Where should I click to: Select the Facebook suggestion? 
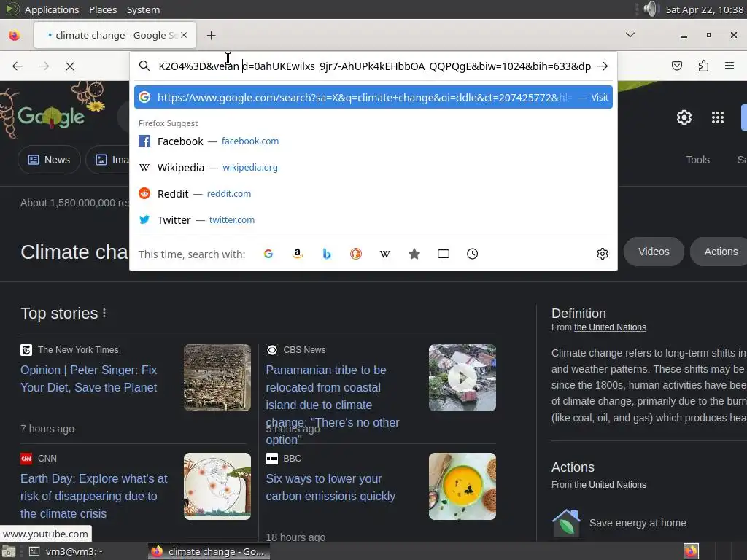tap(373, 141)
